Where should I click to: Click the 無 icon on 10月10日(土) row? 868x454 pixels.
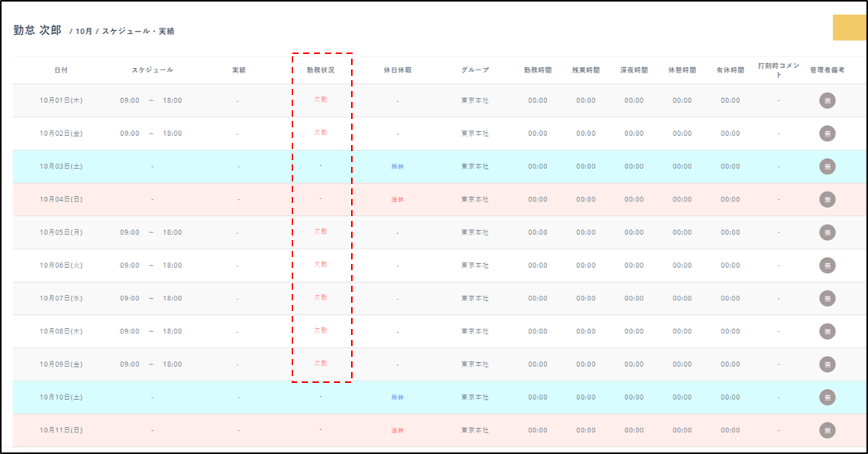827,398
